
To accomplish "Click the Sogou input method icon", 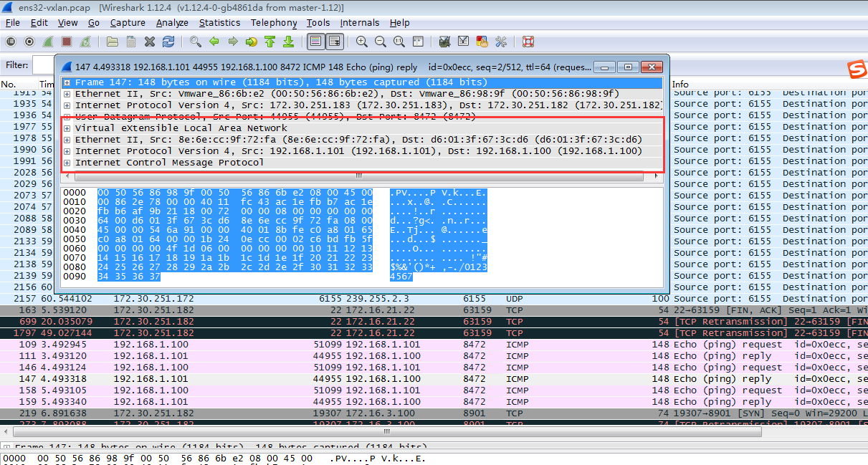I will [x=856, y=70].
